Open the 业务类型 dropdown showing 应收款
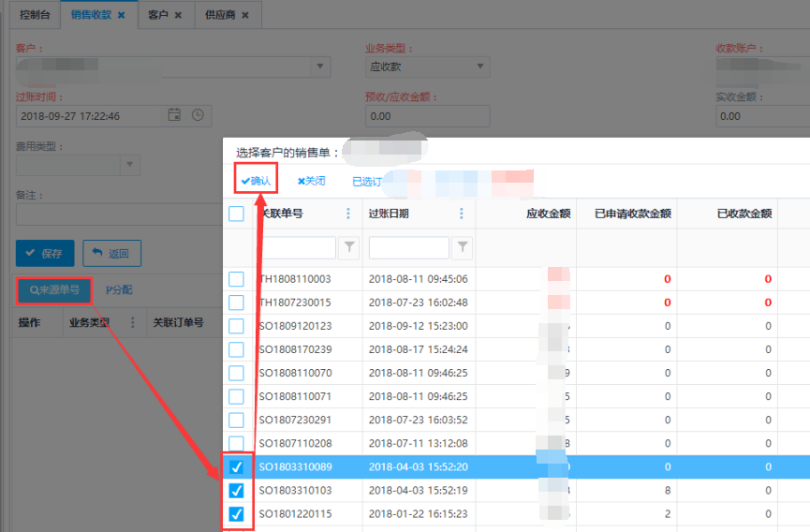This screenshot has width=810, height=532. (481, 66)
